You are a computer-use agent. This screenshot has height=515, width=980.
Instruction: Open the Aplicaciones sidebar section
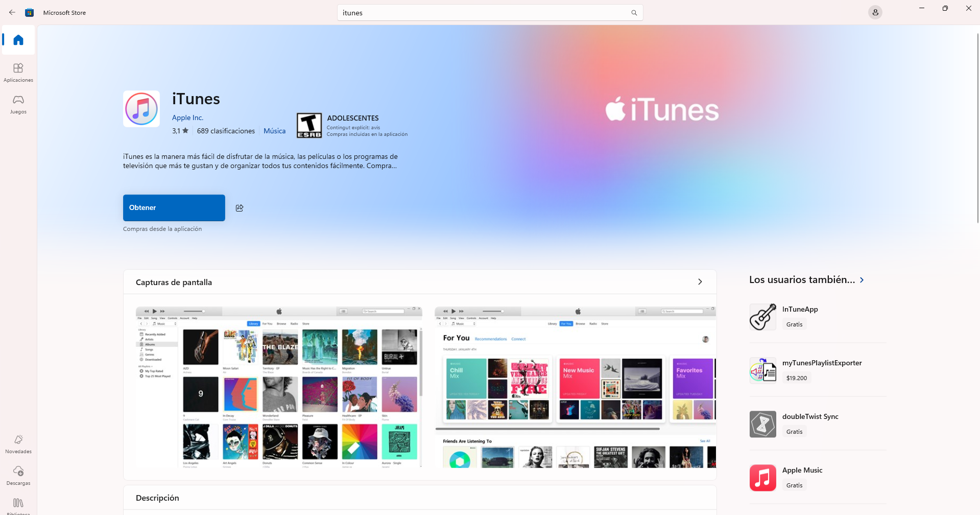pos(18,73)
